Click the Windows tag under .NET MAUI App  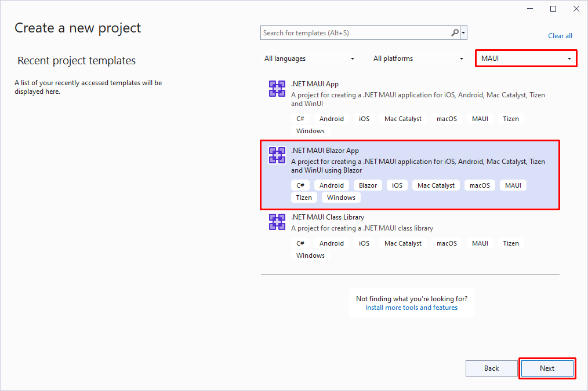pos(310,131)
